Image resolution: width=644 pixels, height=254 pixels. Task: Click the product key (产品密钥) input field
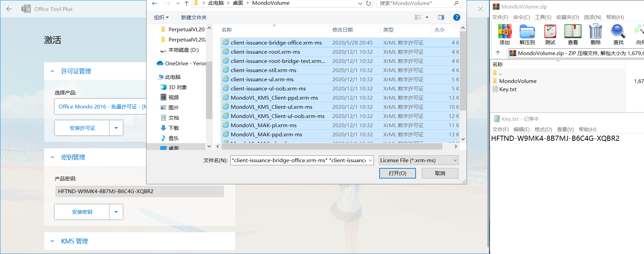pos(139,191)
